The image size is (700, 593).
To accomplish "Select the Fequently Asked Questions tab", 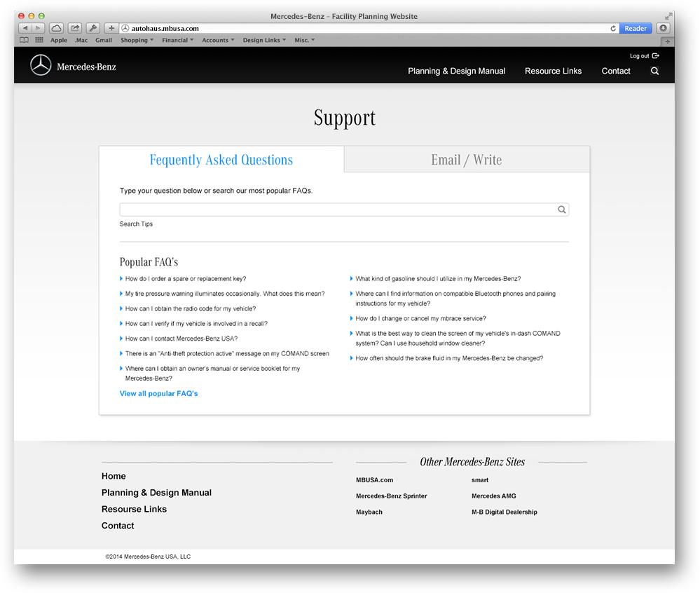I will pyautogui.click(x=221, y=159).
